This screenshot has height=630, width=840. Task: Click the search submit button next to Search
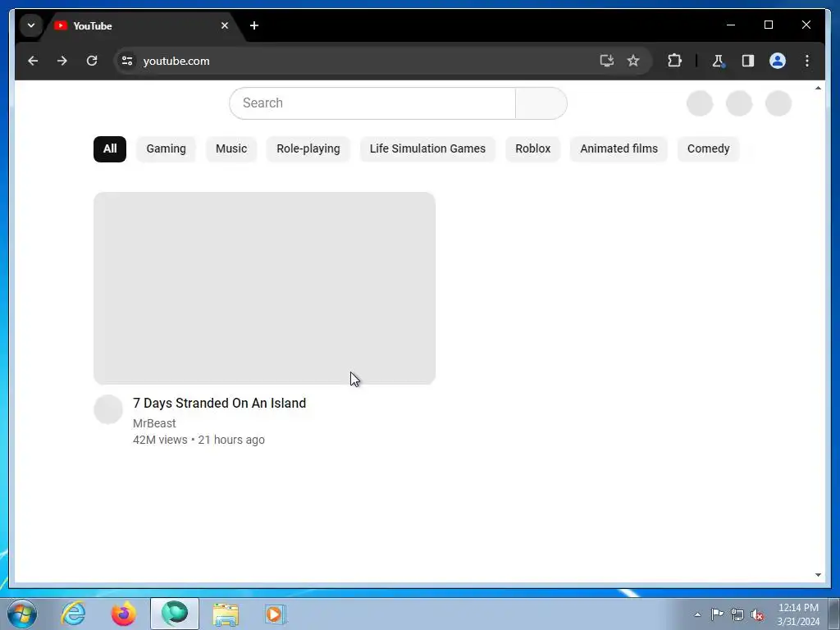[541, 103]
